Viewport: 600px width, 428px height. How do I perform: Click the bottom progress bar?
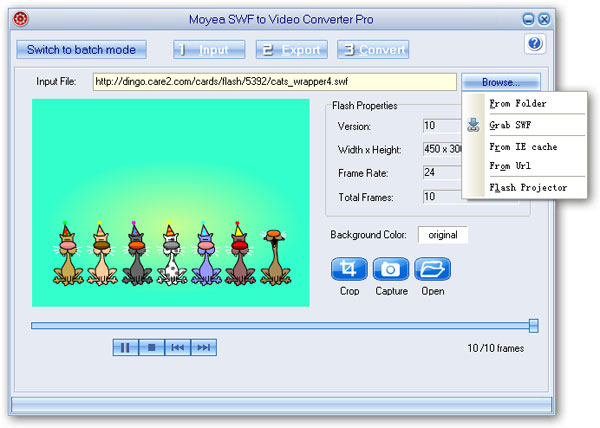tap(281, 404)
